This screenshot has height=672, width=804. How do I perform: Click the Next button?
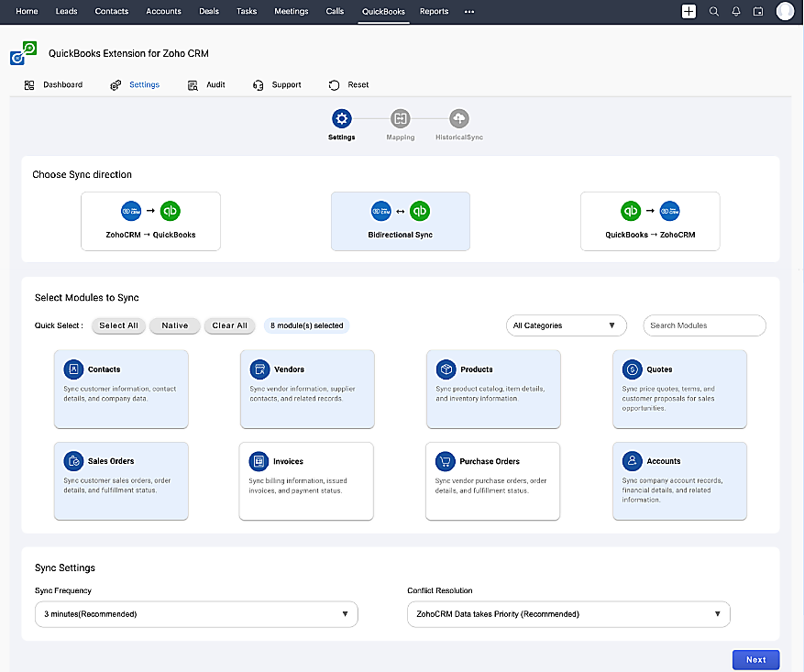(755, 660)
